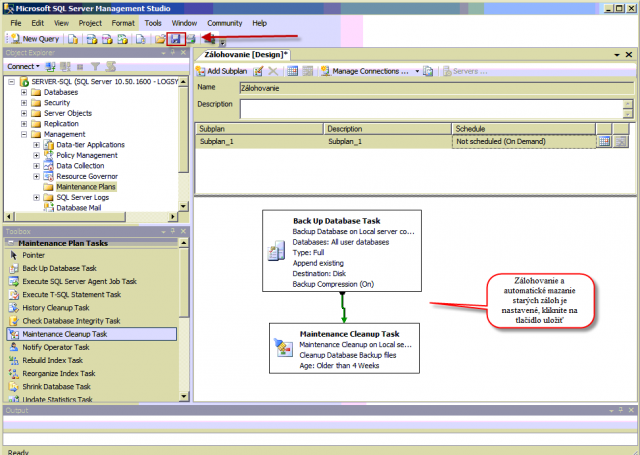Expand the Replication folder
This screenshot has height=455, width=640.
click(x=24, y=124)
